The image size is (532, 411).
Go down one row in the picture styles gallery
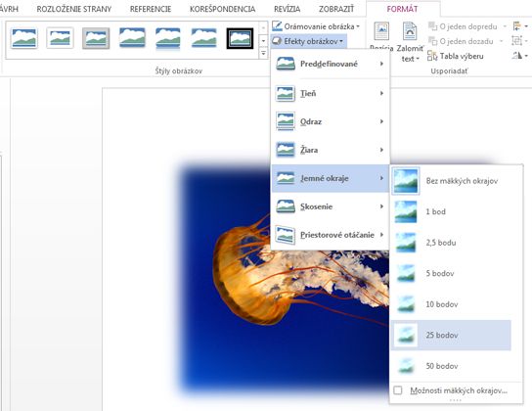click(x=263, y=41)
